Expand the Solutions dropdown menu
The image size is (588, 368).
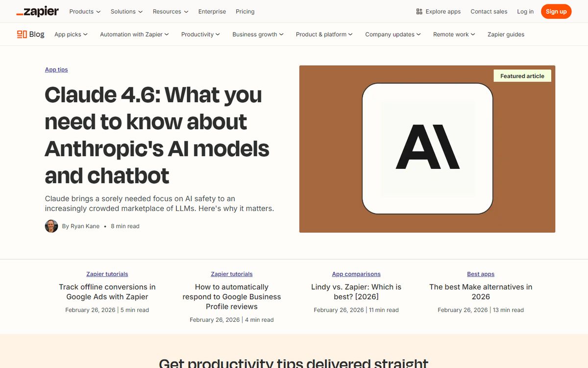pos(126,11)
